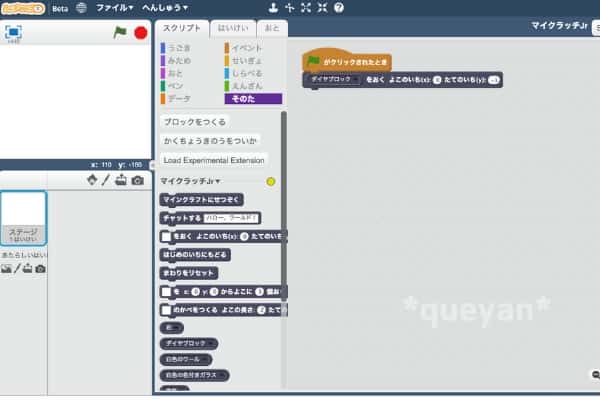Switch to the はいけい tab
The width and height of the screenshot is (600, 400).
click(x=233, y=28)
